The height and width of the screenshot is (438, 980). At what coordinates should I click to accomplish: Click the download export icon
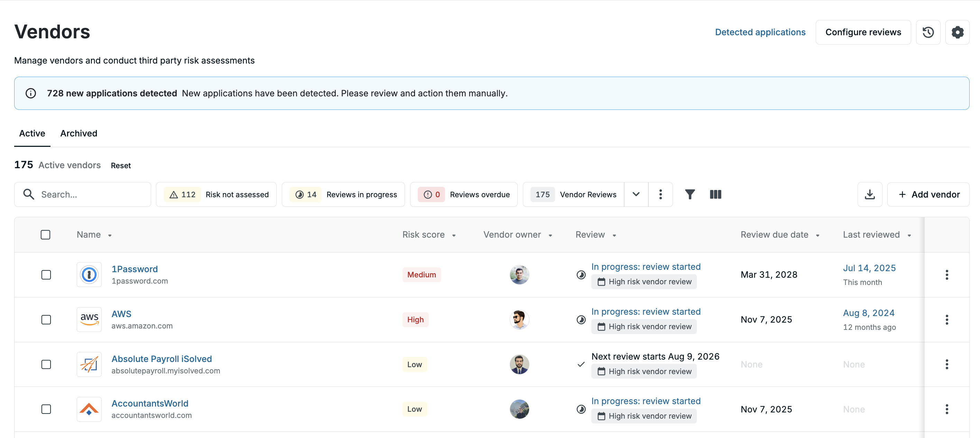click(870, 194)
